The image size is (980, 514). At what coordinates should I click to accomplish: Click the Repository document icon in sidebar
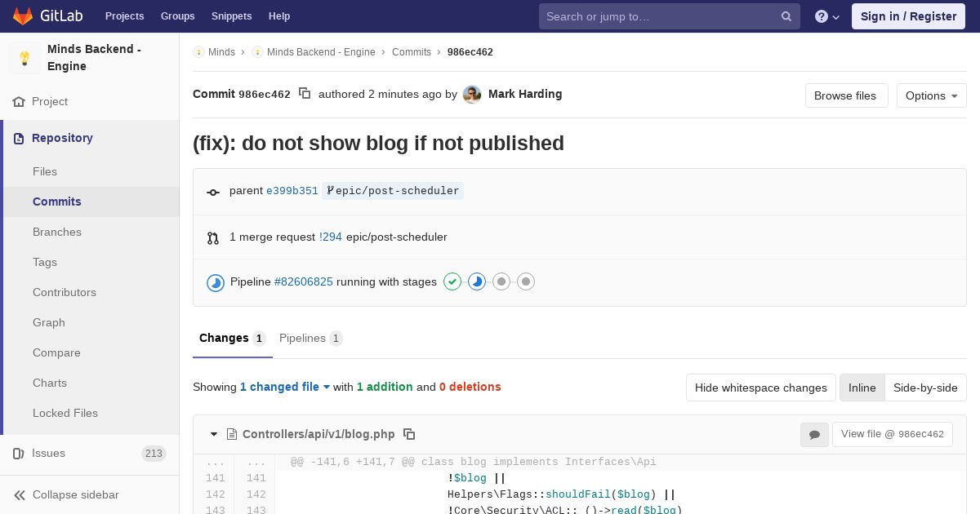pos(19,139)
